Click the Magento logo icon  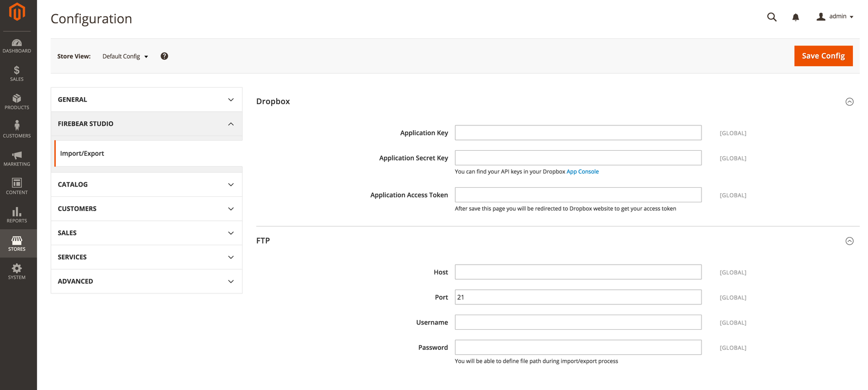pos(17,11)
